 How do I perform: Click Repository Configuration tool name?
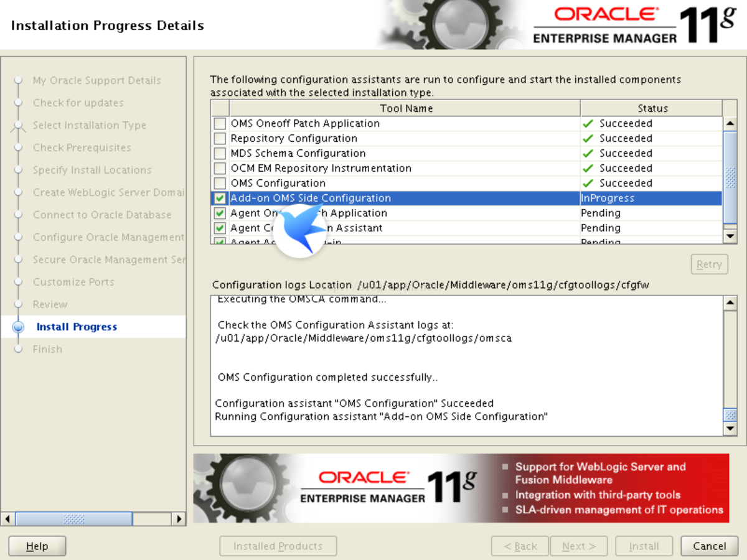pos(294,138)
